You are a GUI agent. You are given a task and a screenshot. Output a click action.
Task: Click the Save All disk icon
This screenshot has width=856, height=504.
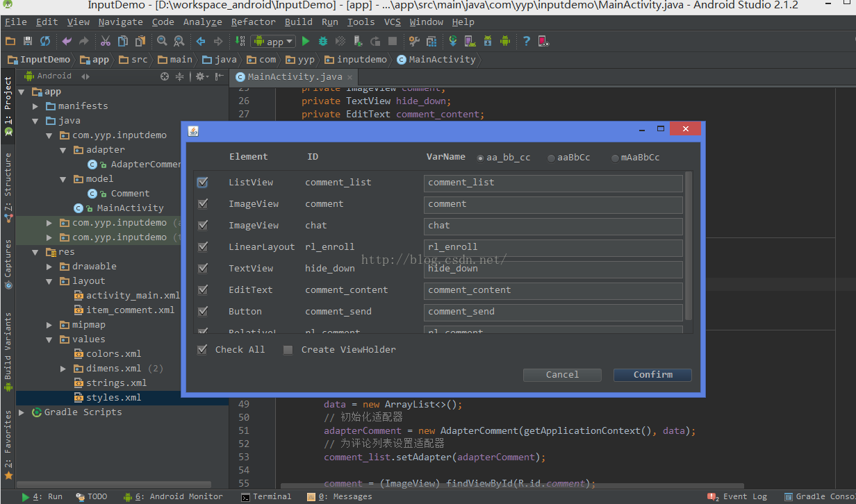(28, 42)
